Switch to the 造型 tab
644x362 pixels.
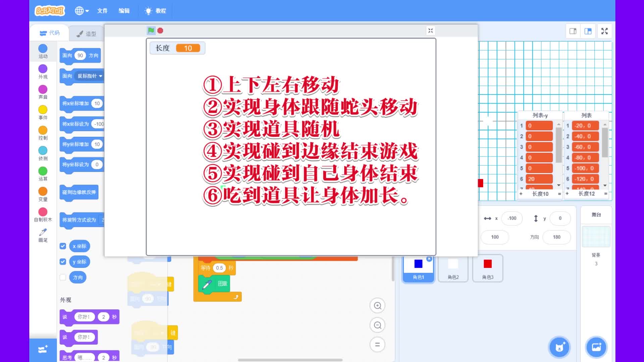[x=87, y=34]
